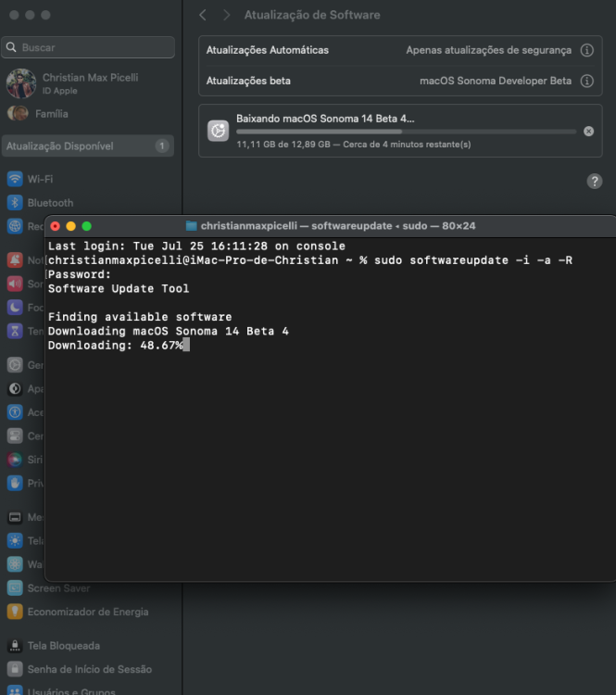Open Família settings
This screenshot has width=616, height=695.
[x=40, y=114]
